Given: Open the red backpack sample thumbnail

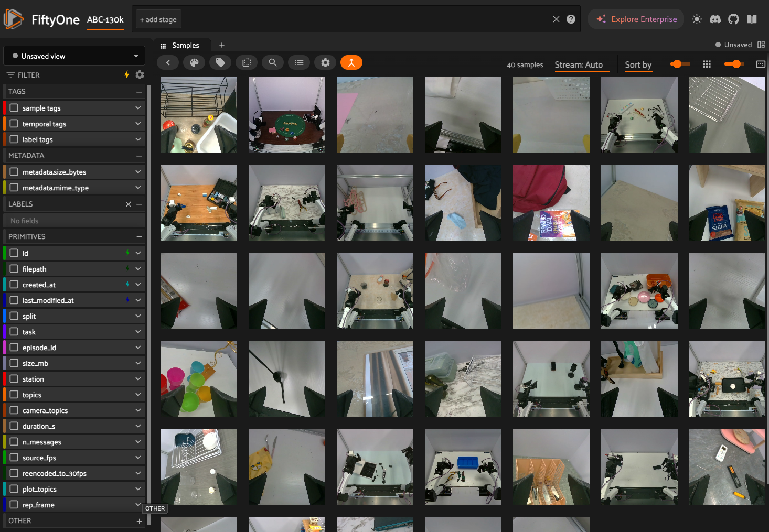Looking at the screenshot, I should (x=551, y=203).
